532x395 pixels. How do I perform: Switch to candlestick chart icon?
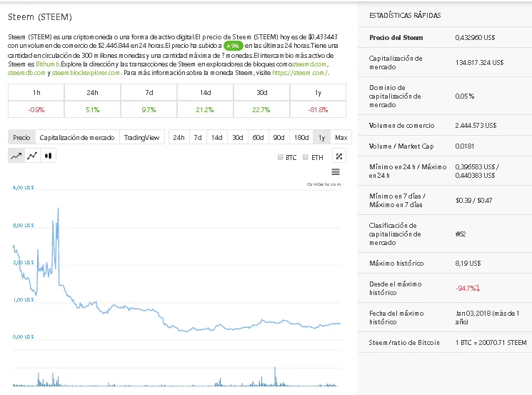pyautogui.click(x=48, y=156)
